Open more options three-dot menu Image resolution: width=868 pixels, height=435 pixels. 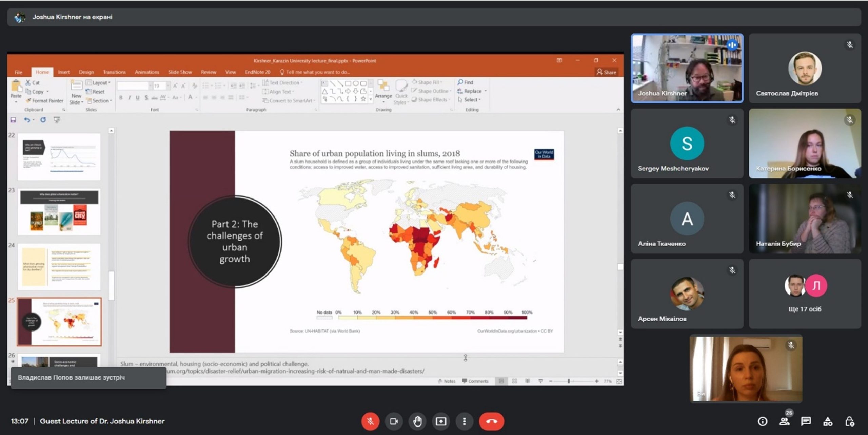point(464,421)
